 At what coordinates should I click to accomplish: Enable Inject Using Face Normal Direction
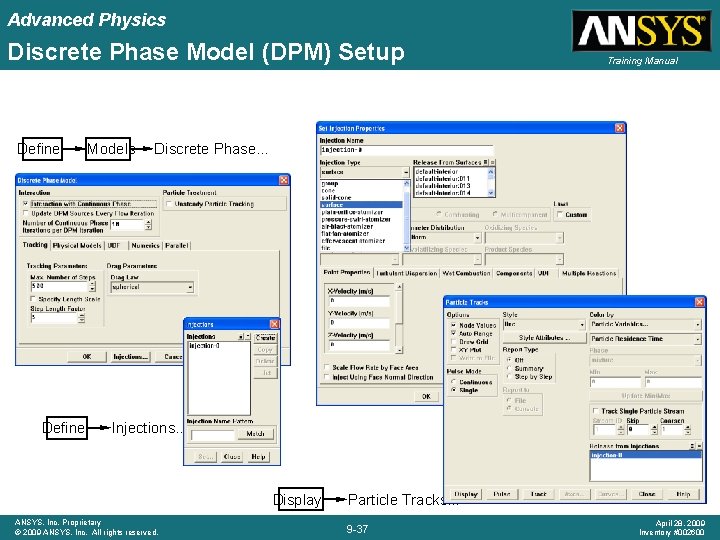327,377
